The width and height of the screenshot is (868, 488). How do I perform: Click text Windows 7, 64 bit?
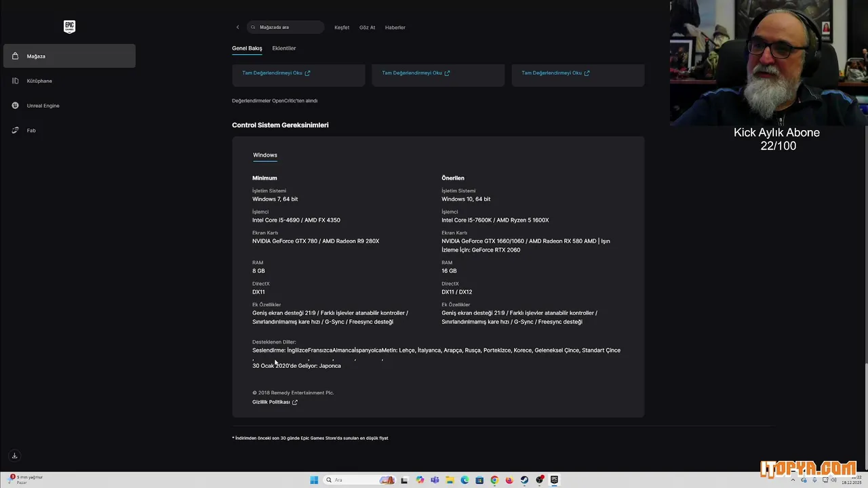(x=275, y=199)
